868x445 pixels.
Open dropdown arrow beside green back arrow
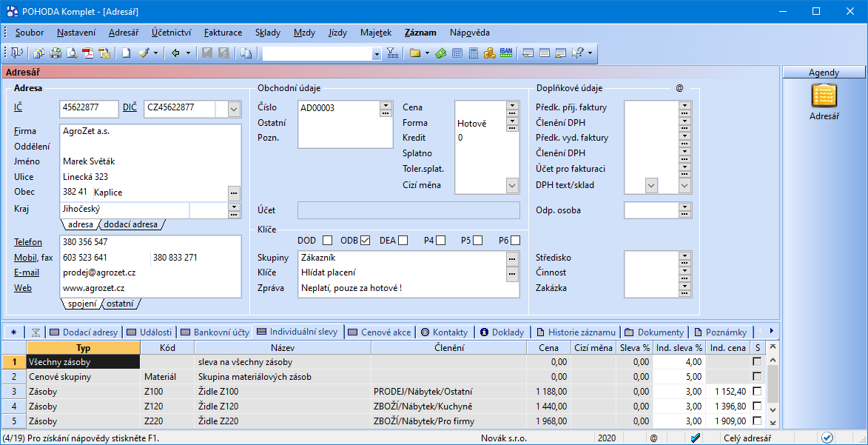tap(188, 53)
